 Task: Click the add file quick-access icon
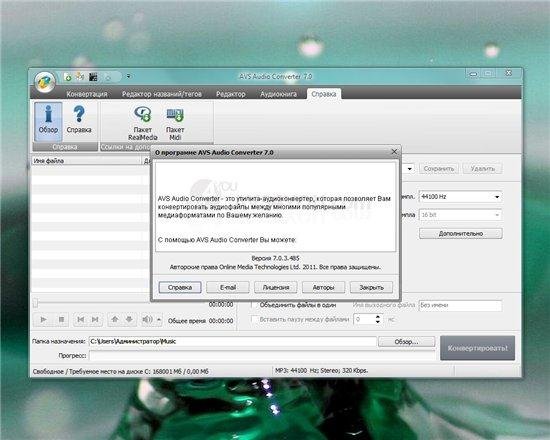click(x=68, y=77)
